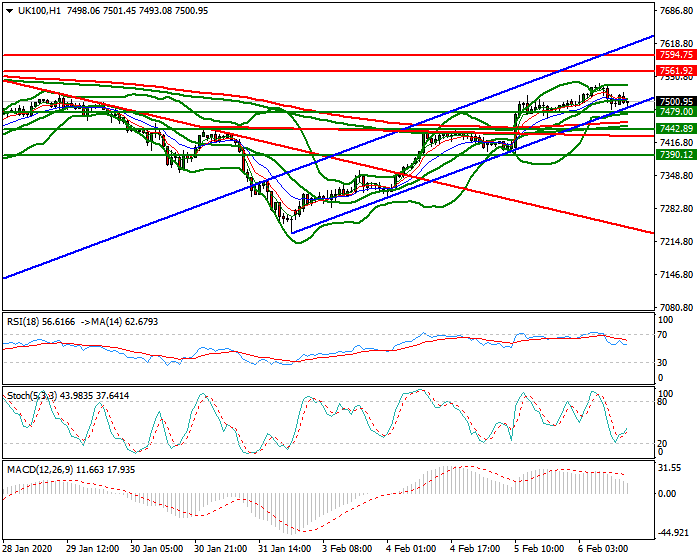Click the MACD scale value 31.55
Screen dimensions: 700x560
click(671, 468)
